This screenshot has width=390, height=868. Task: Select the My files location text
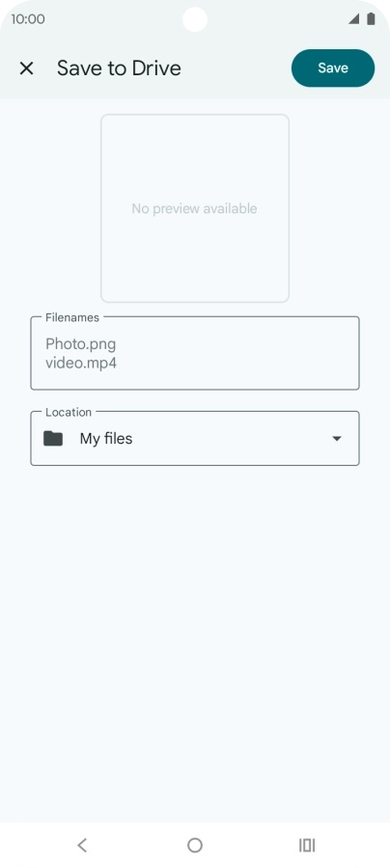click(106, 439)
